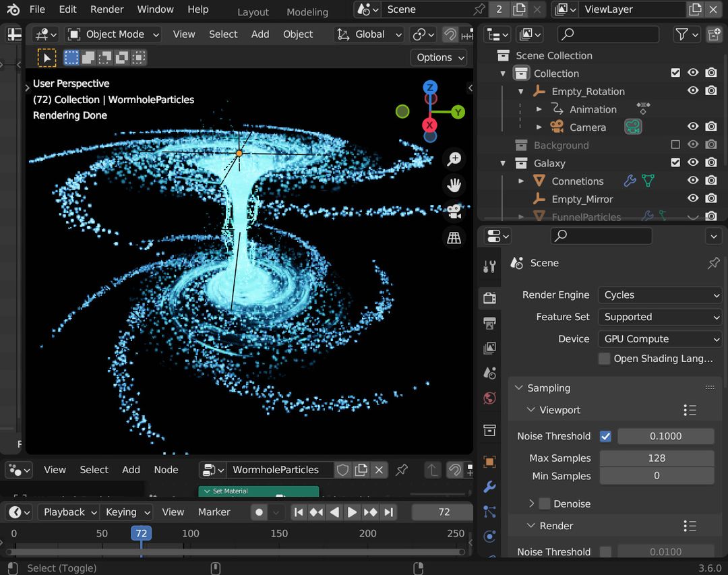
Task: Open the Keying popover in the timeline
Action: pos(127,512)
